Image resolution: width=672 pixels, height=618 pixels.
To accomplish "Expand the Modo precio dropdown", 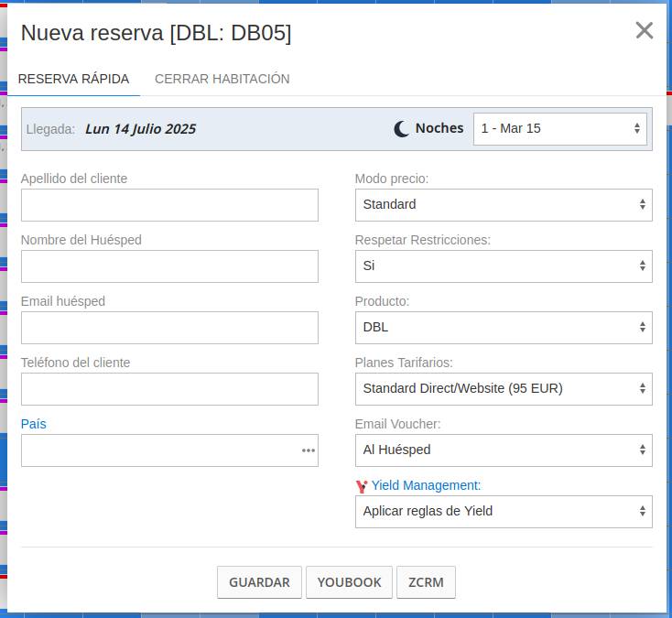I will click(x=503, y=205).
